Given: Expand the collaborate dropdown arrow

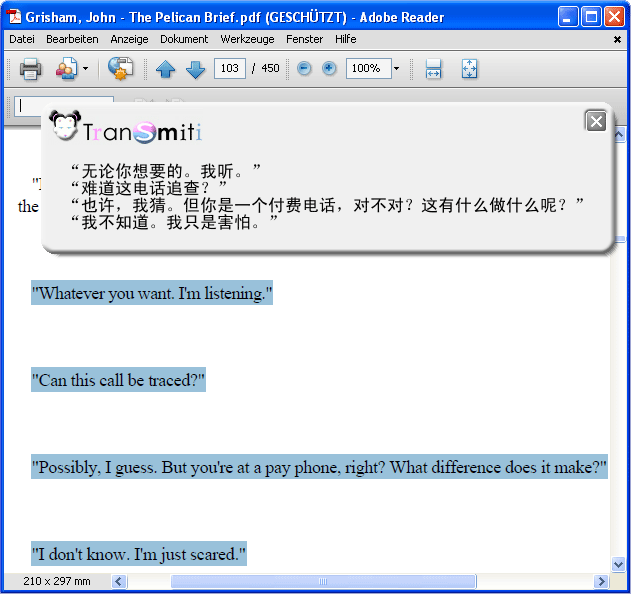Looking at the screenshot, I should [x=85, y=69].
